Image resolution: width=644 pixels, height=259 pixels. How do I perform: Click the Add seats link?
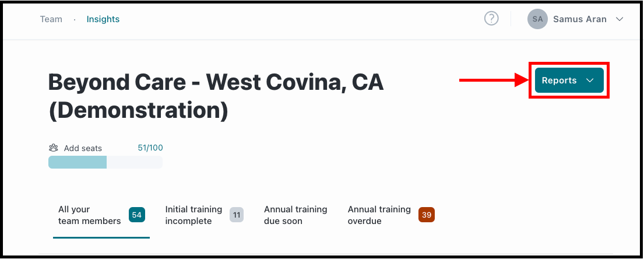(x=83, y=148)
